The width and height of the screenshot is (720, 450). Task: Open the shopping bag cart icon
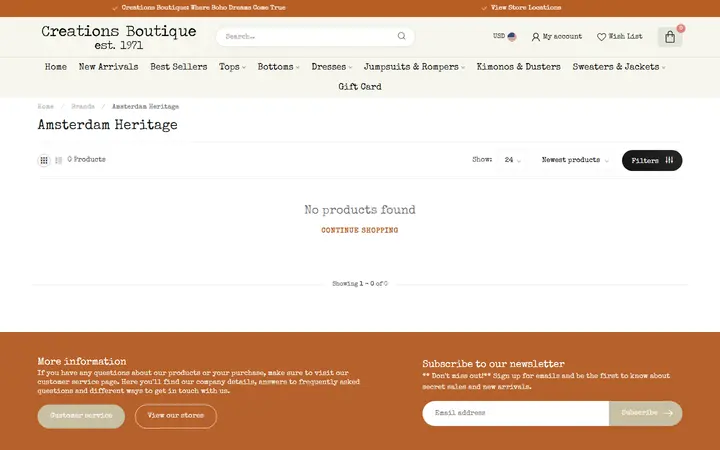[670, 37]
